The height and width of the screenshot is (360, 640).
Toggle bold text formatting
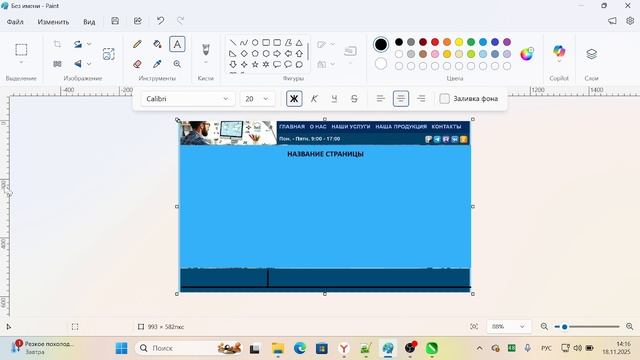(294, 99)
